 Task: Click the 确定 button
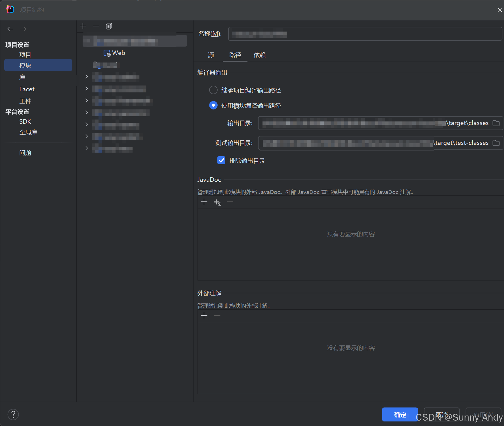pos(400,414)
